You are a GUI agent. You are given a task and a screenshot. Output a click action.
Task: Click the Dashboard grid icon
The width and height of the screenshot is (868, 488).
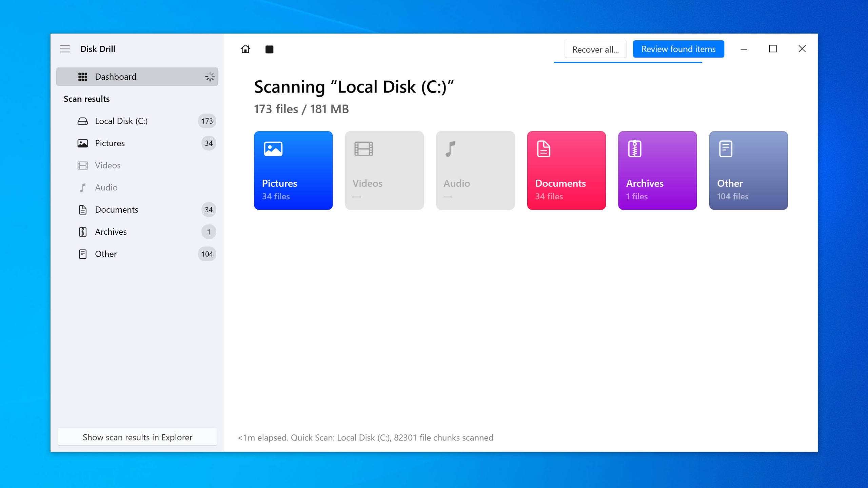(x=83, y=77)
